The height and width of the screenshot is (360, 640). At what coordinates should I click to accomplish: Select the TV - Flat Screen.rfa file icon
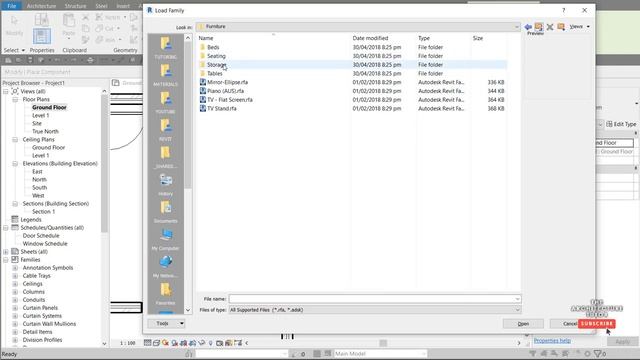202,100
